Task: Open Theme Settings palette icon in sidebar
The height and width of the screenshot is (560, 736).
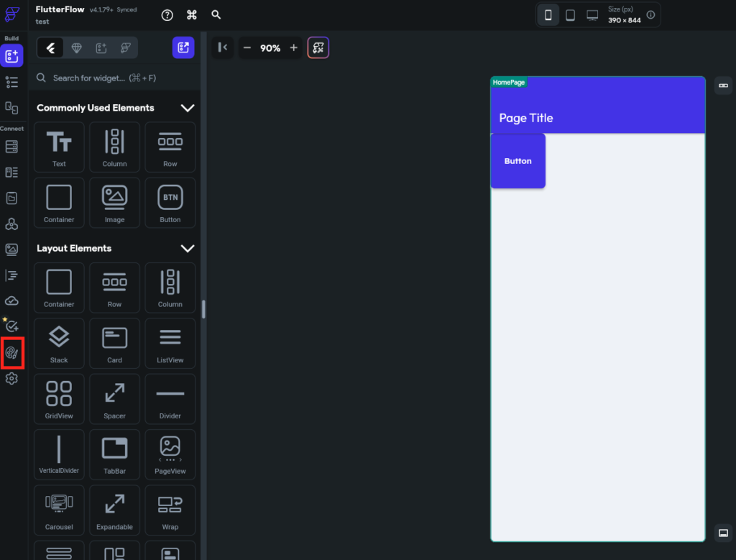Action: (11, 352)
